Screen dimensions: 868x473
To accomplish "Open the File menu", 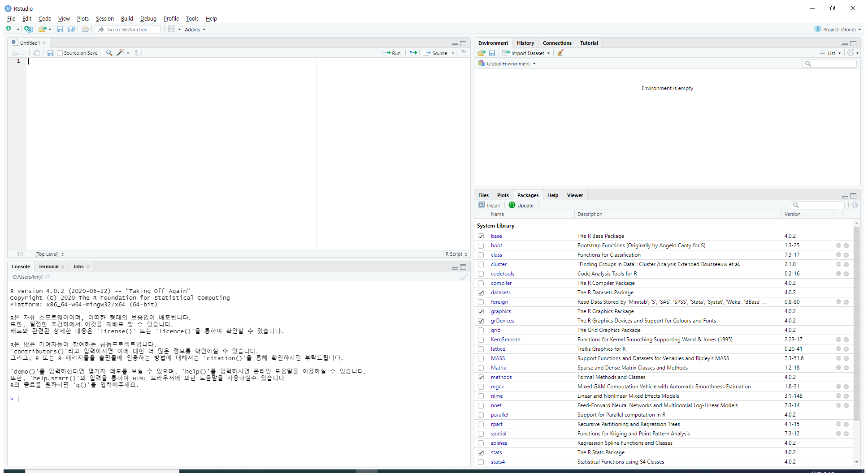I will tap(11, 18).
